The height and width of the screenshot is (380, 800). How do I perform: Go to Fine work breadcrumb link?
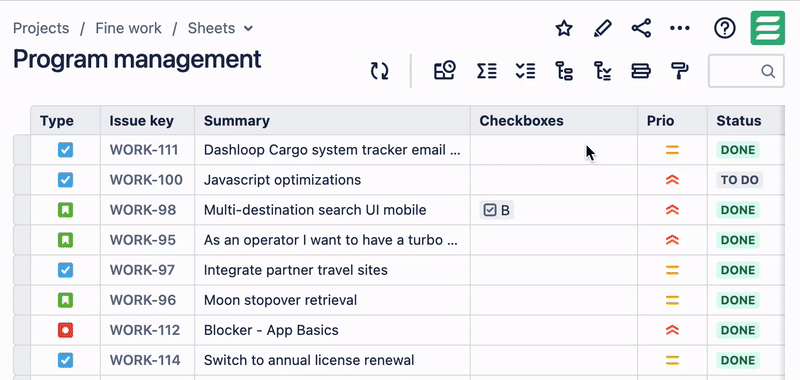coord(129,28)
